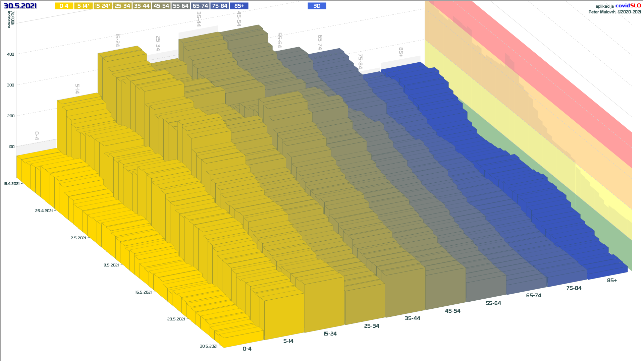Image resolution: width=644 pixels, height=362 pixels.
Task: Open the covidSLO application link
Action: tap(628, 6)
